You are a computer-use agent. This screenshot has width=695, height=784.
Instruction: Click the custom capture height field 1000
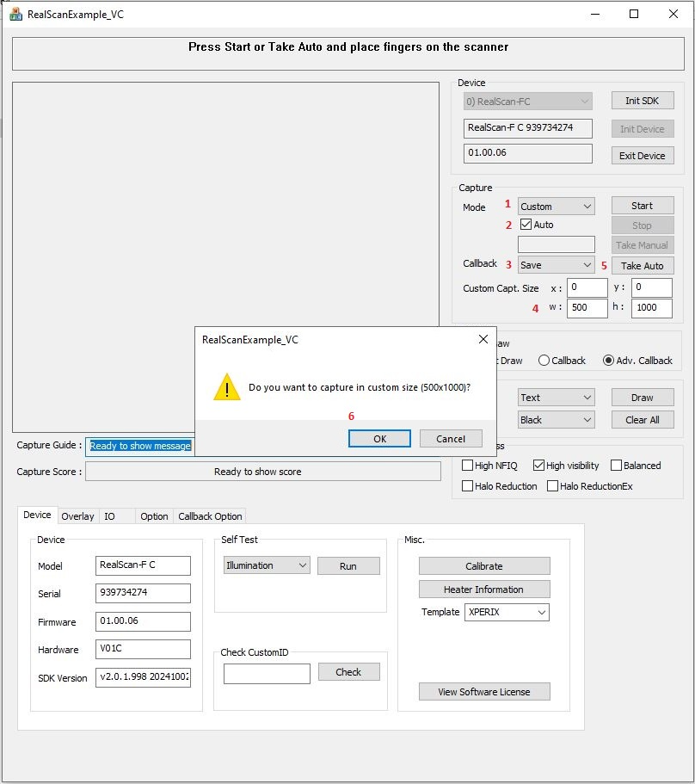coord(651,308)
